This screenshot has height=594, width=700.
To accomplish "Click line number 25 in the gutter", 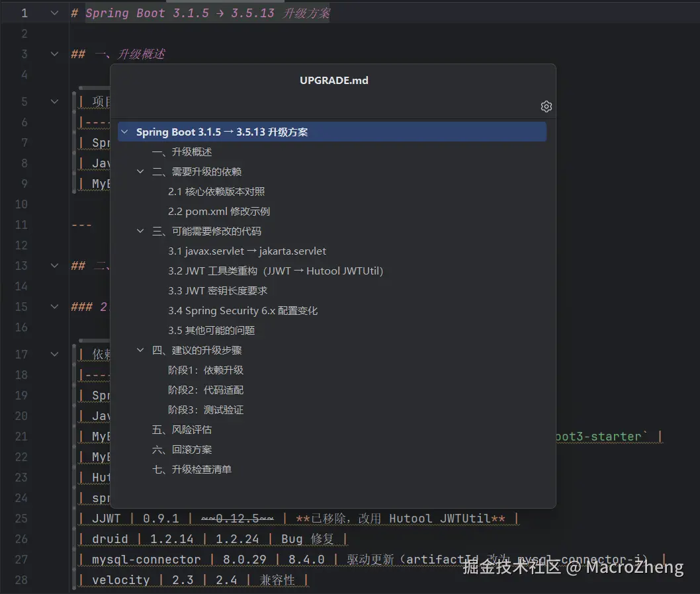I will (21, 518).
